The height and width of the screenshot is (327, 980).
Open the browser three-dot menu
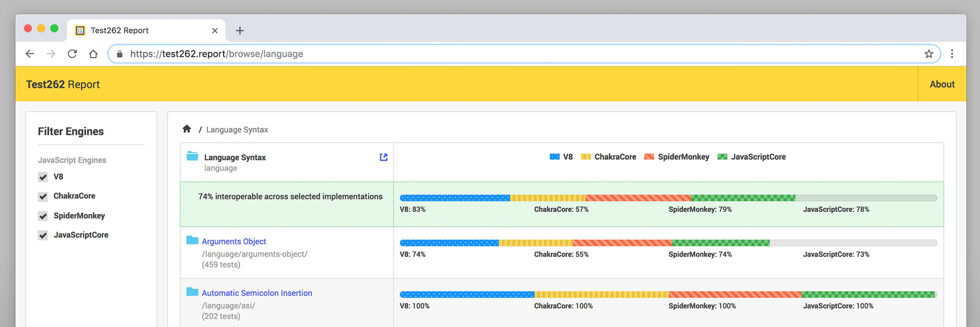[952, 54]
